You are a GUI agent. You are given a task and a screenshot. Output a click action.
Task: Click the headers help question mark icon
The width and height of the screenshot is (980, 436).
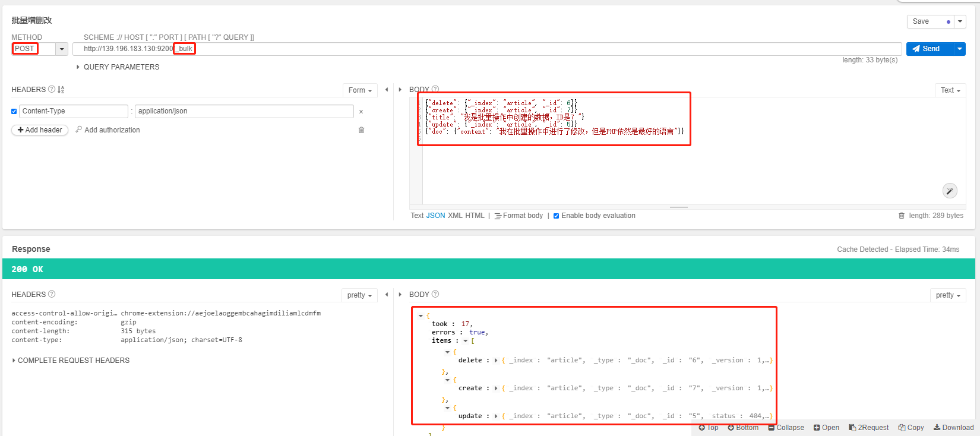point(52,89)
